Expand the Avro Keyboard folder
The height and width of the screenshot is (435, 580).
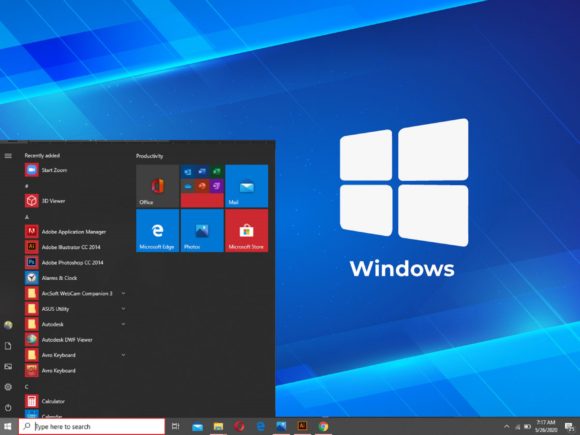point(124,355)
